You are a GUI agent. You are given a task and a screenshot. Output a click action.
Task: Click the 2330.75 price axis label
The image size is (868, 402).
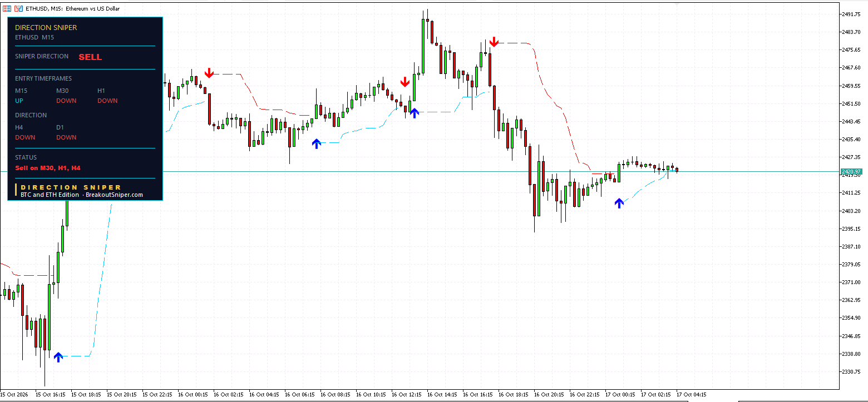click(852, 371)
